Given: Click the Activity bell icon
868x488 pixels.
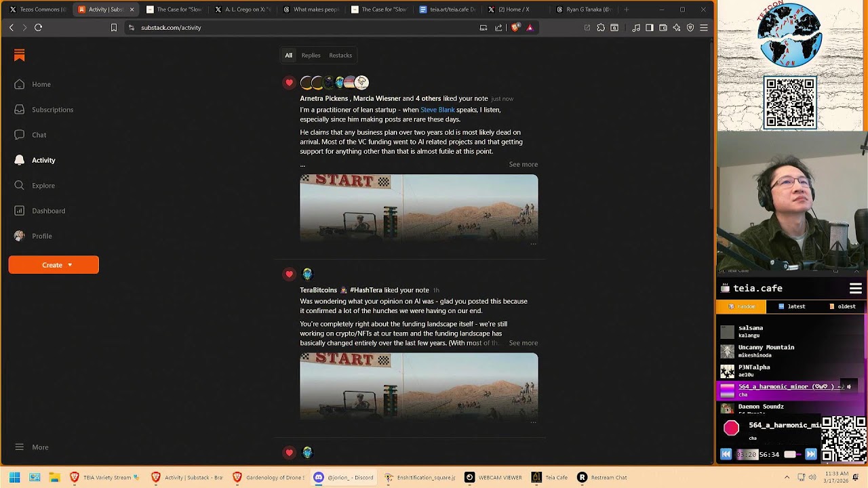Looking at the screenshot, I should [x=19, y=160].
